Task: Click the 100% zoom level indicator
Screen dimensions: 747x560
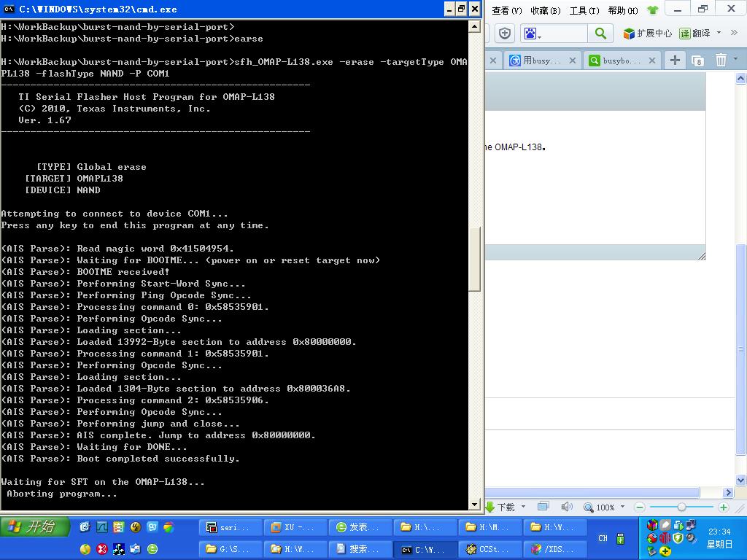Action: pyautogui.click(x=600, y=507)
